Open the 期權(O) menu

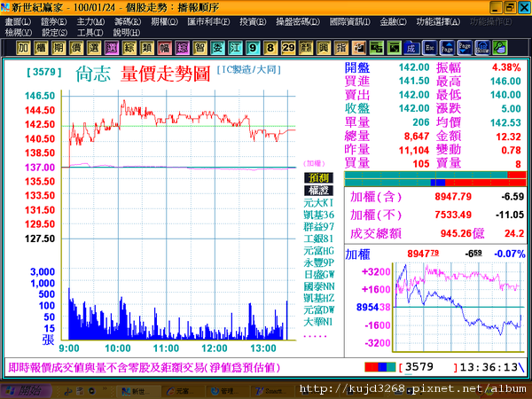164,22
